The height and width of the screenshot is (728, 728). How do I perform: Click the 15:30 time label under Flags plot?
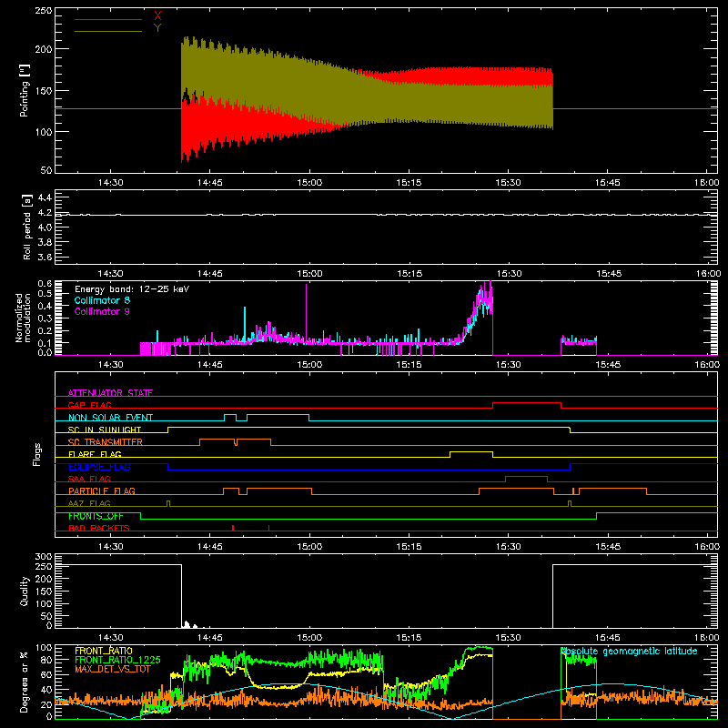[x=509, y=547]
